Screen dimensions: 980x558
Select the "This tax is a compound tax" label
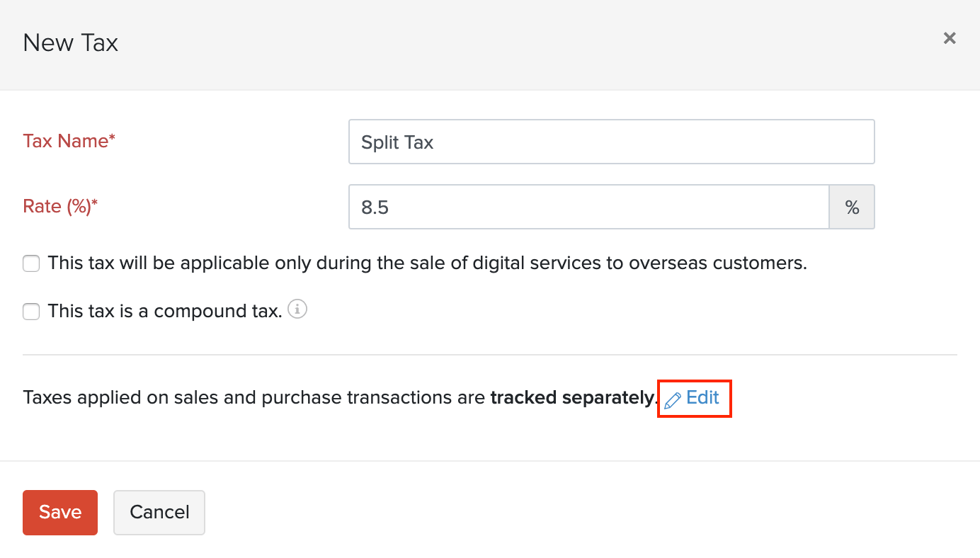(165, 312)
